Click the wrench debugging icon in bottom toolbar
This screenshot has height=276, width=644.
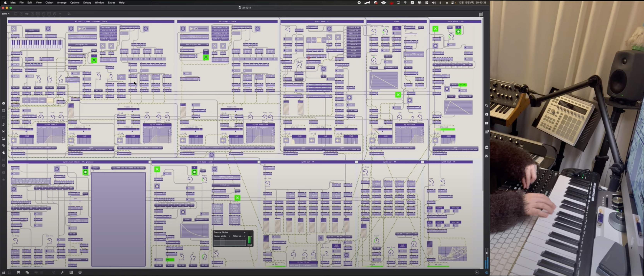click(x=62, y=272)
